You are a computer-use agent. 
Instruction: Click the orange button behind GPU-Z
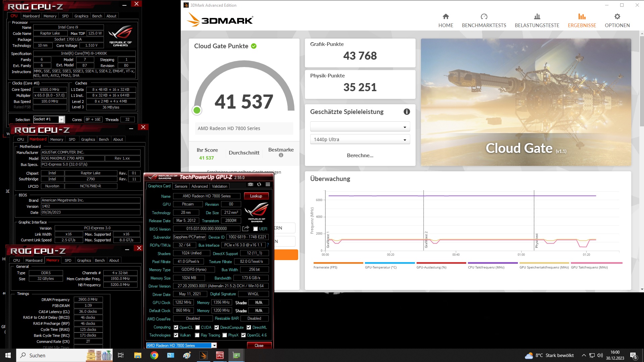(286, 255)
